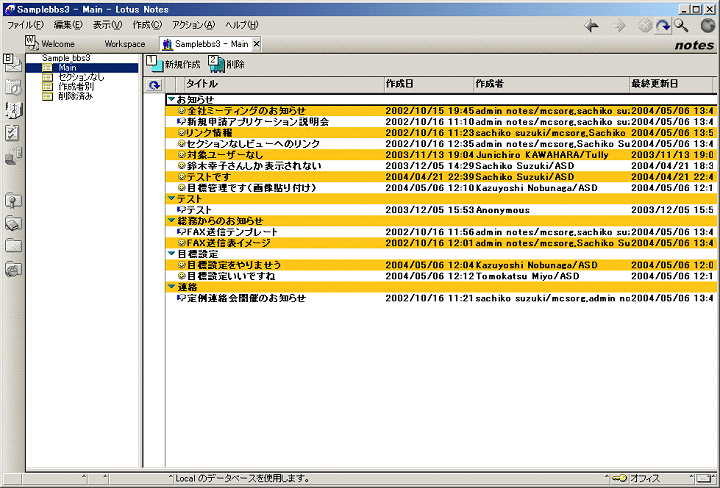Viewport: 720px width, 488px height.
Task: Click the Anonymous author cell
Action: (502, 210)
